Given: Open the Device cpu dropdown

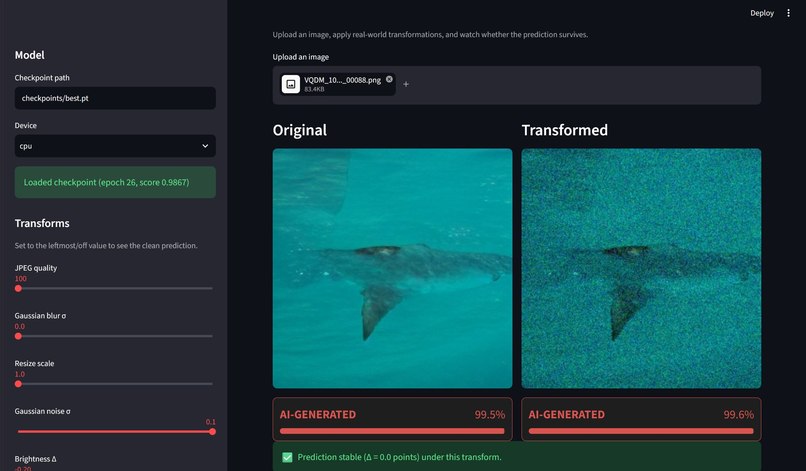Looking at the screenshot, I should pyautogui.click(x=115, y=146).
